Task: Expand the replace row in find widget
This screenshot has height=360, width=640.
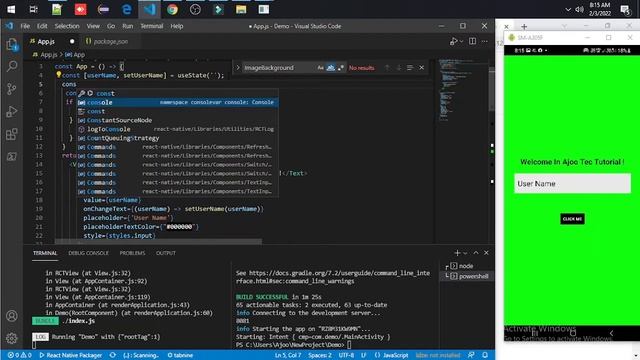Action: point(238,68)
